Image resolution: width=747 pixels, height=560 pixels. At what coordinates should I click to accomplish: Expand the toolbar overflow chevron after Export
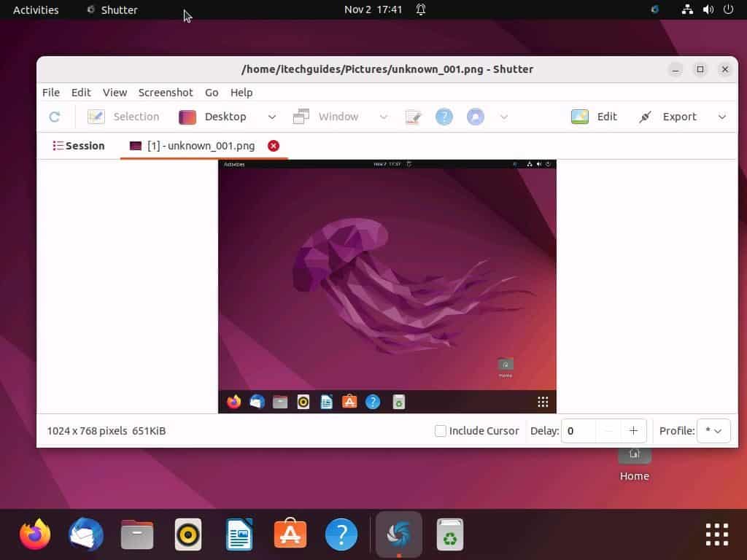pos(722,117)
